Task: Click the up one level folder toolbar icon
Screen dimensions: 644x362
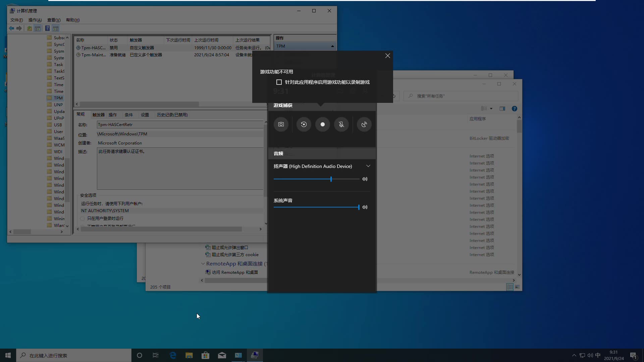Action: [30, 28]
